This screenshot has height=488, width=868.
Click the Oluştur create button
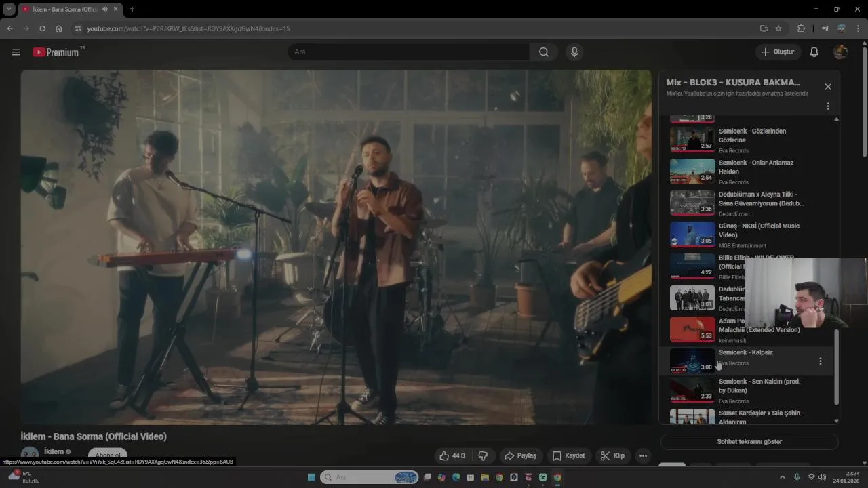778,52
